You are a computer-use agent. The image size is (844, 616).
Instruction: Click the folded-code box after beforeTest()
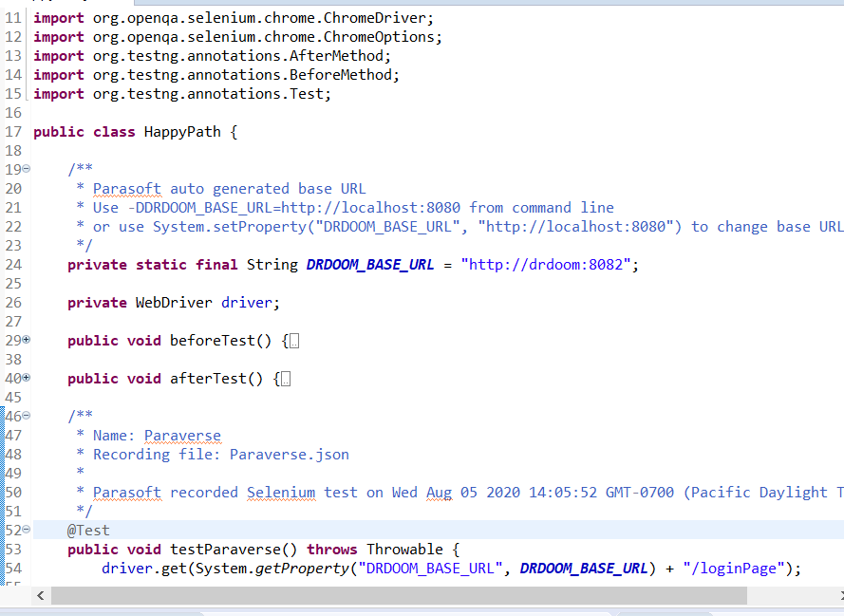(294, 341)
